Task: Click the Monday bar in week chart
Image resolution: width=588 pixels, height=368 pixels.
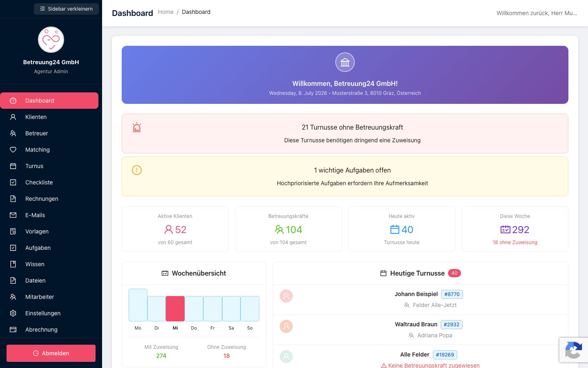Action: pyautogui.click(x=138, y=305)
